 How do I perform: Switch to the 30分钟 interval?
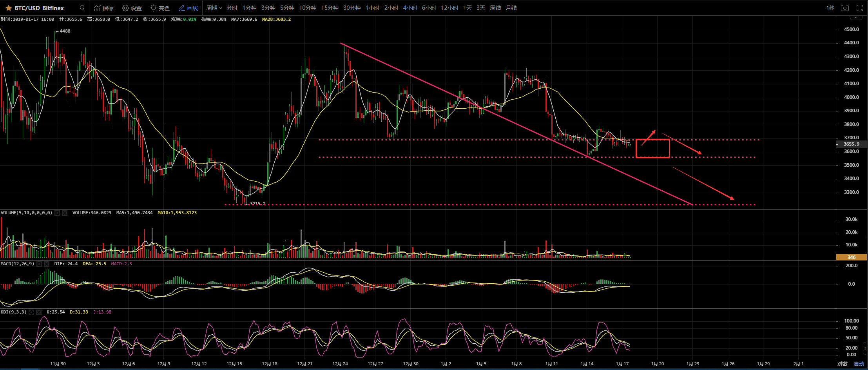point(352,8)
